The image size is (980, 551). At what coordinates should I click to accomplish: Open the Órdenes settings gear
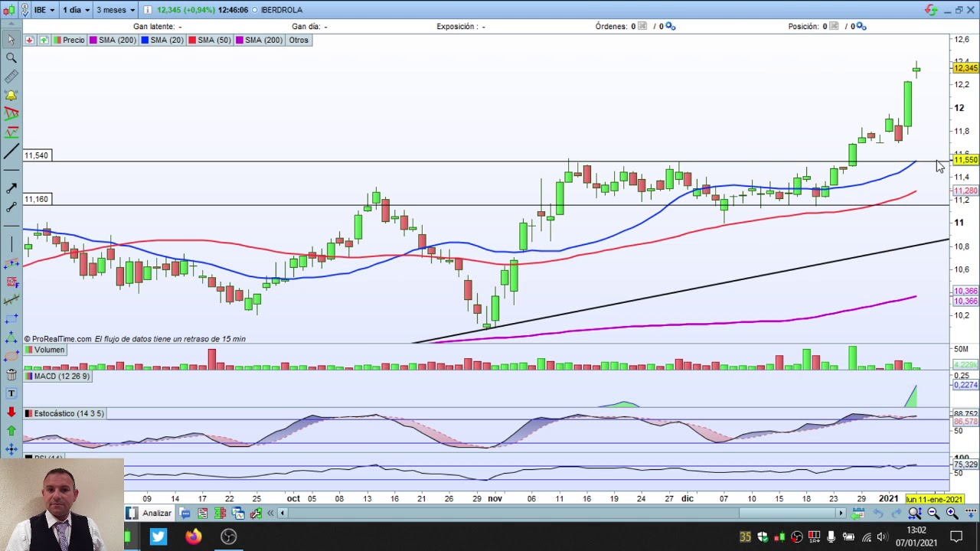pos(670,26)
